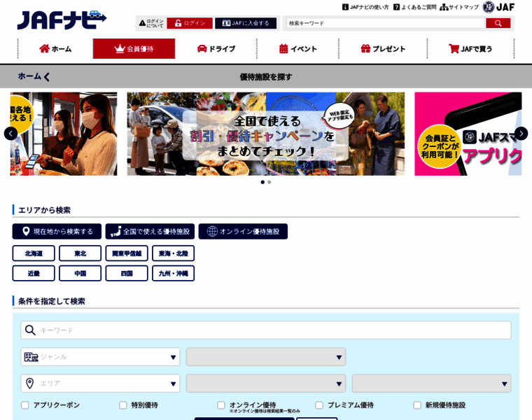532x420 pixels.
Task: Click next slide arrow on carousel
Action: pos(521,134)
